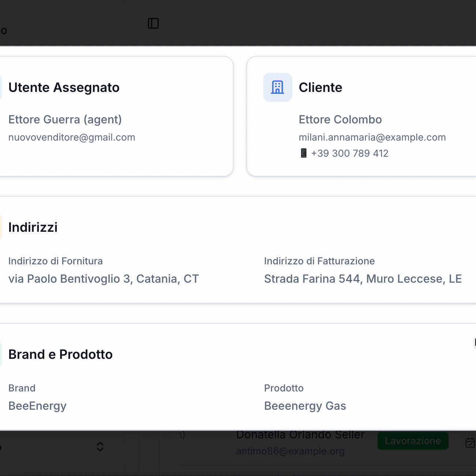Screen dimensions: 476x476
Task: Toggle the sidebar panel icon
Action: (x=153, y=23)
